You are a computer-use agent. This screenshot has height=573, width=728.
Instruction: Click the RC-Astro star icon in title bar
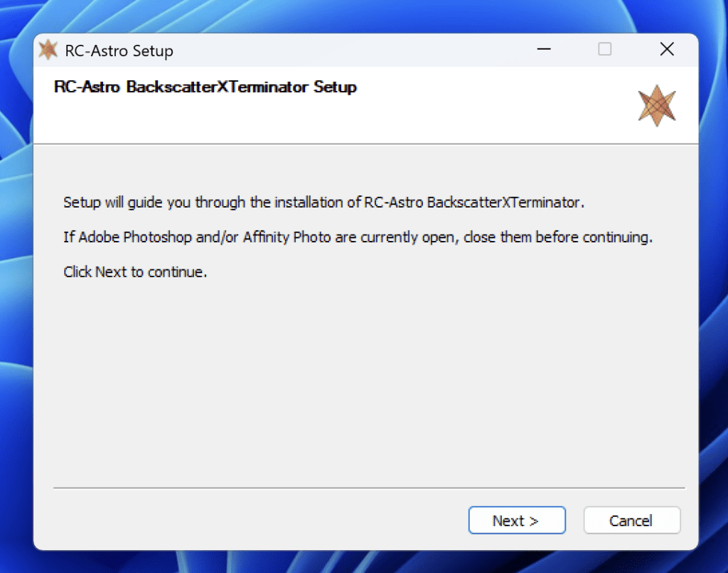[48, 50]
